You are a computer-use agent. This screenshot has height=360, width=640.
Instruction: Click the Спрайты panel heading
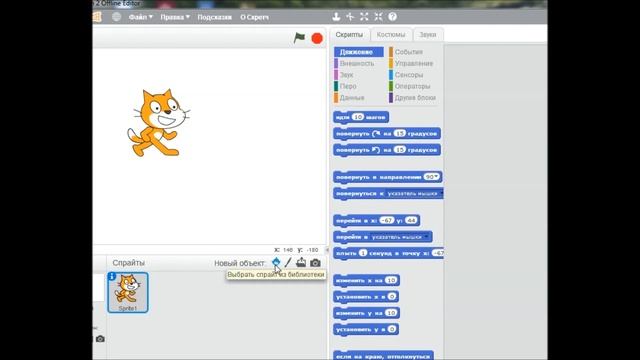pos(129,263)
